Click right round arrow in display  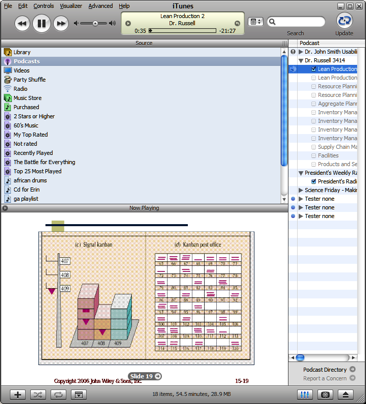237,23
